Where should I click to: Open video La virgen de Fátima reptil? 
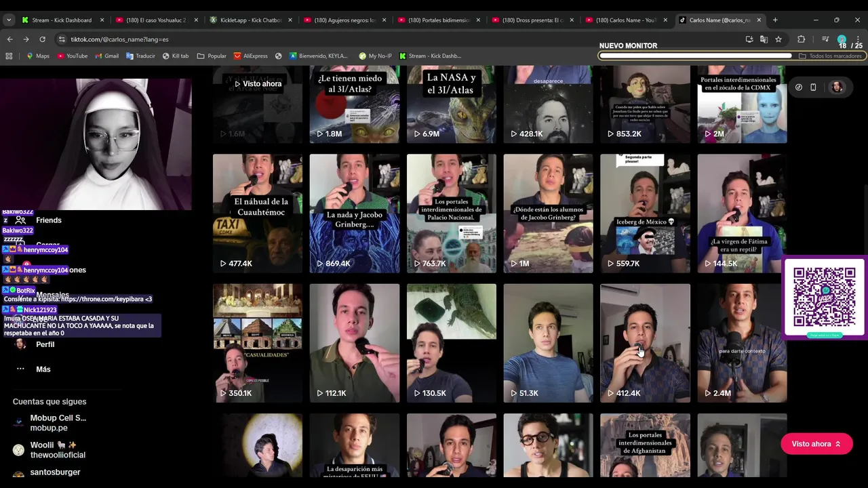[x=742, y=213]
